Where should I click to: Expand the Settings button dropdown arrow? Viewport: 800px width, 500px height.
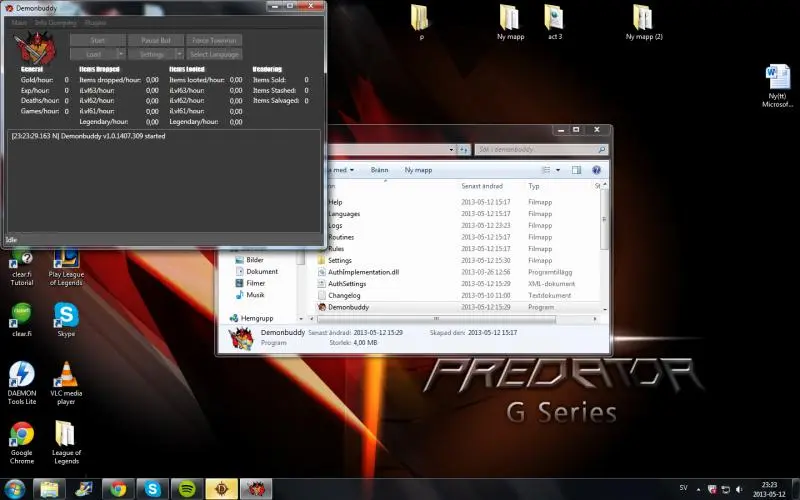coord(179,54)
